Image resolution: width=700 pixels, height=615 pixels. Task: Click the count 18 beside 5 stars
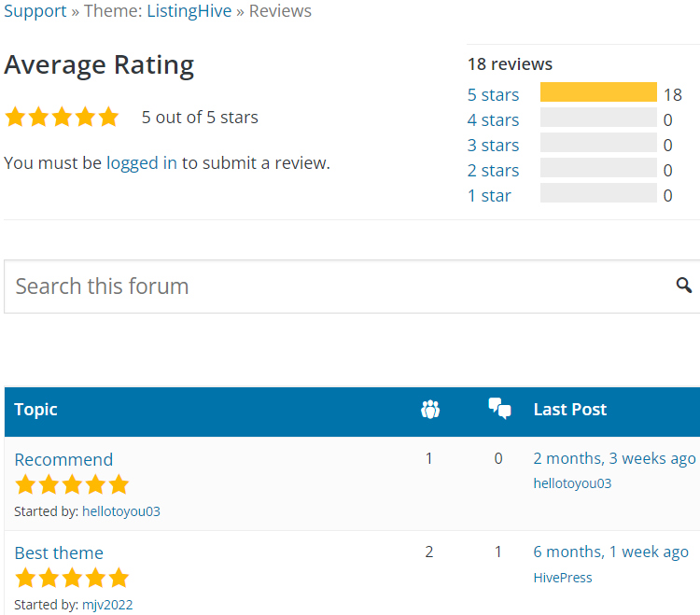tap(673, 94)
